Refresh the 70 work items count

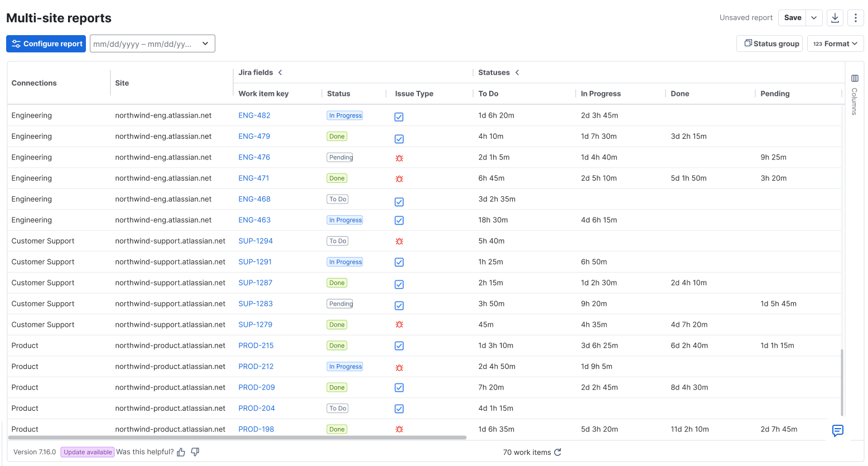(557, 452)
